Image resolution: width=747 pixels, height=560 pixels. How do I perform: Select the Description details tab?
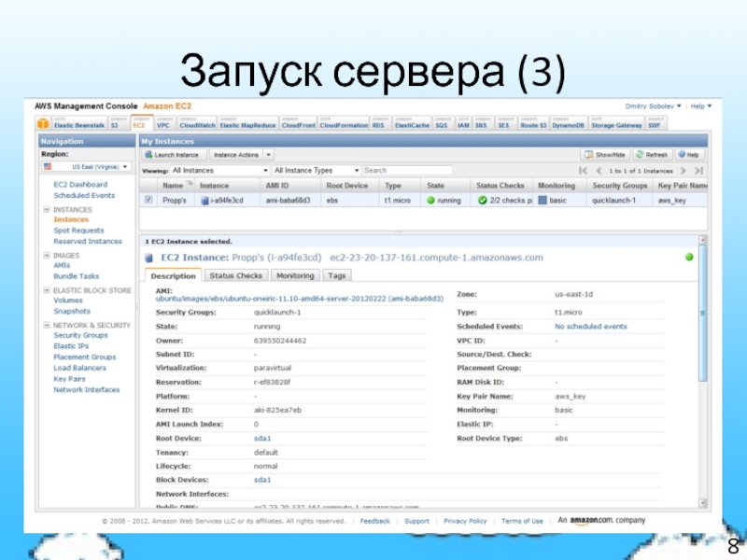coord(173,275)
